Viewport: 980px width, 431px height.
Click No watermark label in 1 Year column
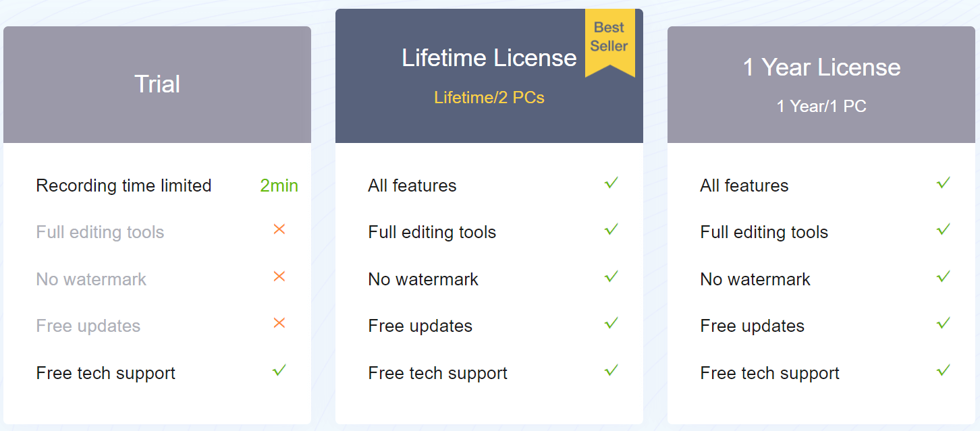755,279
